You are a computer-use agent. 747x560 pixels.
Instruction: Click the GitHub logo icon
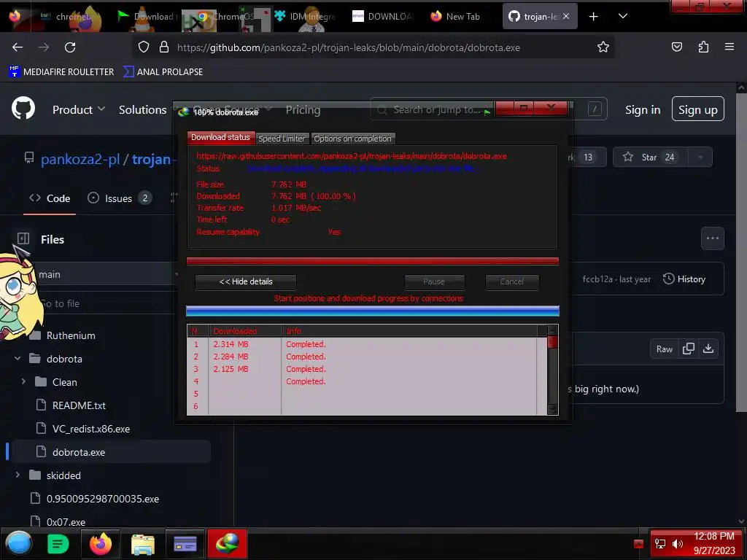(23, 109)
